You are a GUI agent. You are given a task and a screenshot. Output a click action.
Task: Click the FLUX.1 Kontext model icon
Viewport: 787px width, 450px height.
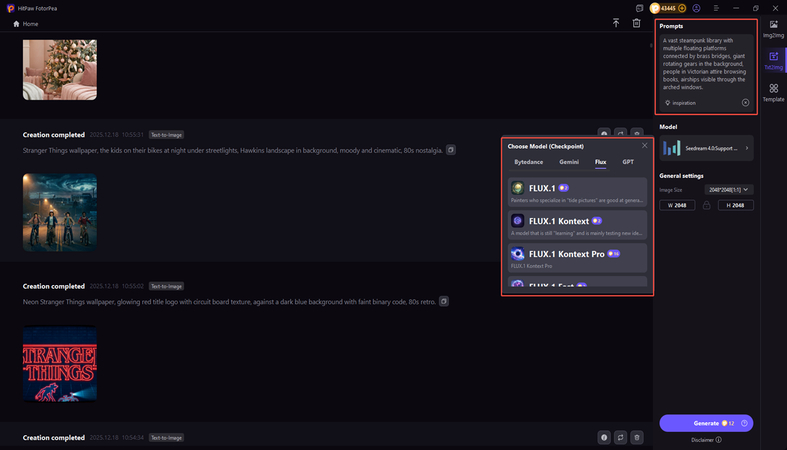pyautogui.click(x=517, y=221)
